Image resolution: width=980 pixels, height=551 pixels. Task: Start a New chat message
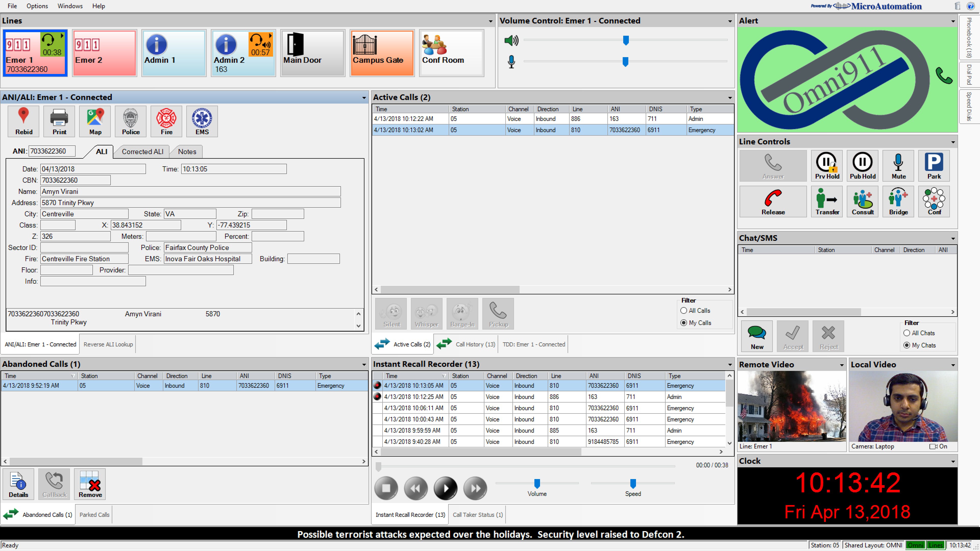(x=757, y=336)
